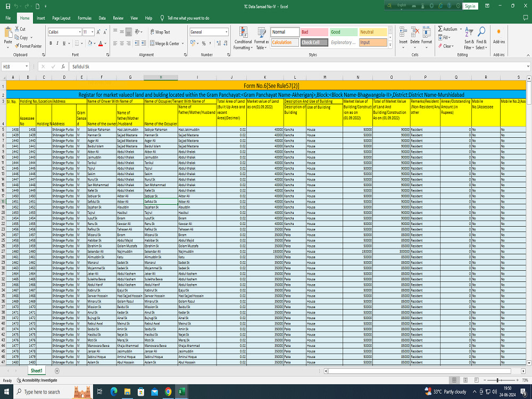Expand the cell styles gallery

point(390,45)
